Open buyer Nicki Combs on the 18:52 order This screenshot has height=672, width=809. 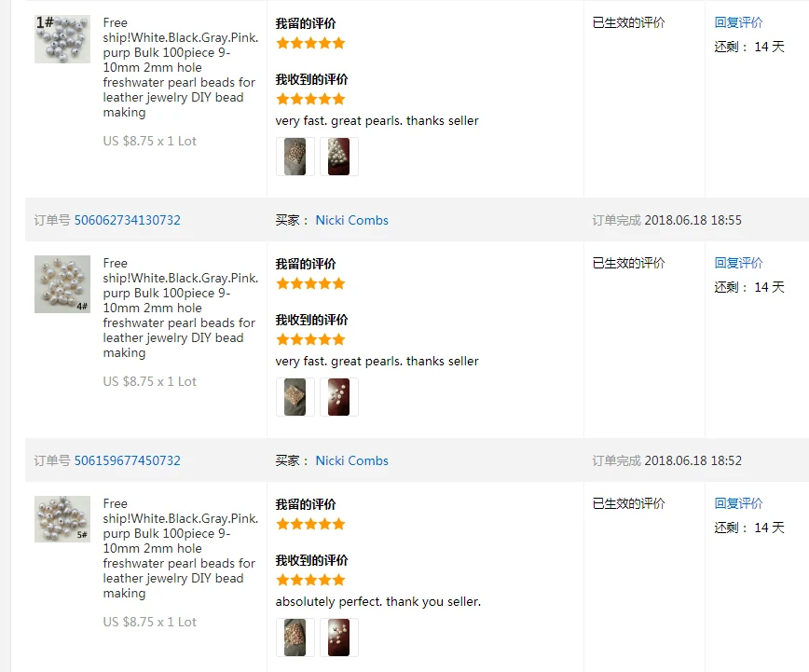[x=352, y=461]
